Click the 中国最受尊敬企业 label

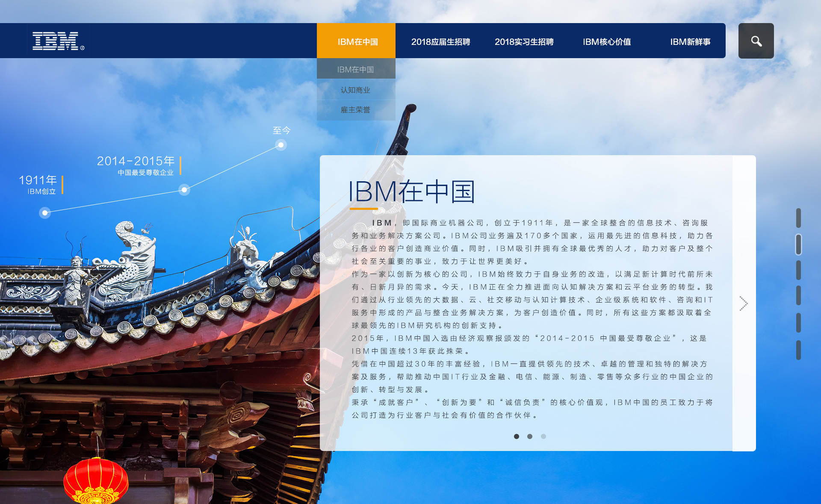tap(146, 173)
